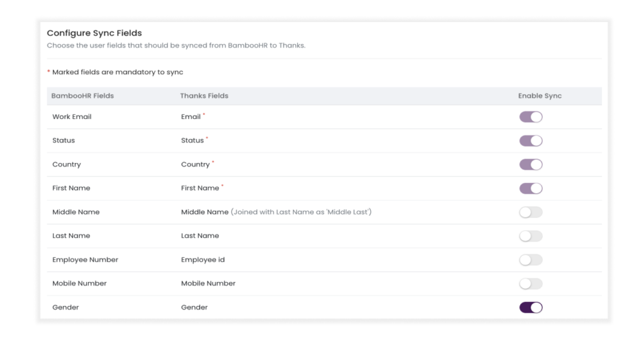Disable the Gender sync toggle
This screenshot has width=644, height=346.
tap(530, 308)
